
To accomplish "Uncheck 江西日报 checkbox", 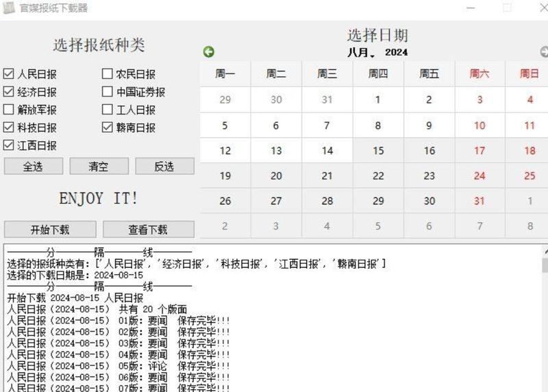I will click(8, 145).
